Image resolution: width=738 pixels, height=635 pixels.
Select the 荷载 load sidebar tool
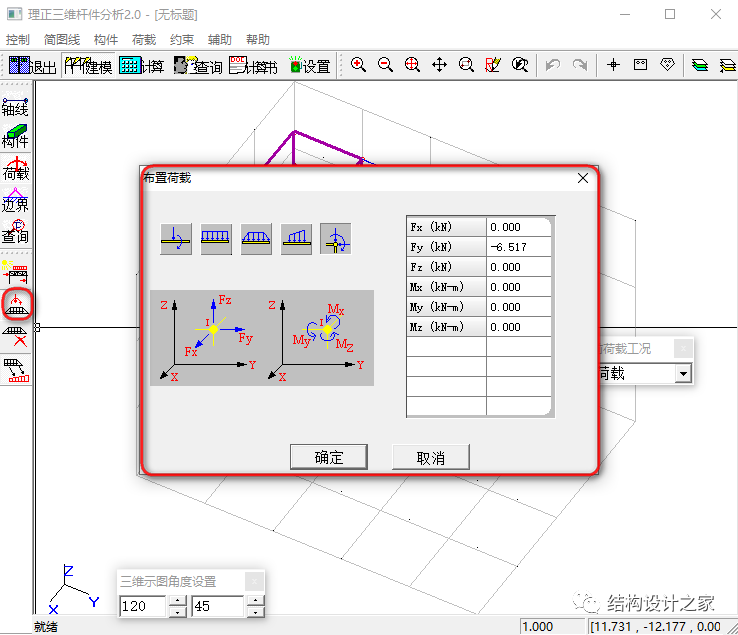16,168
